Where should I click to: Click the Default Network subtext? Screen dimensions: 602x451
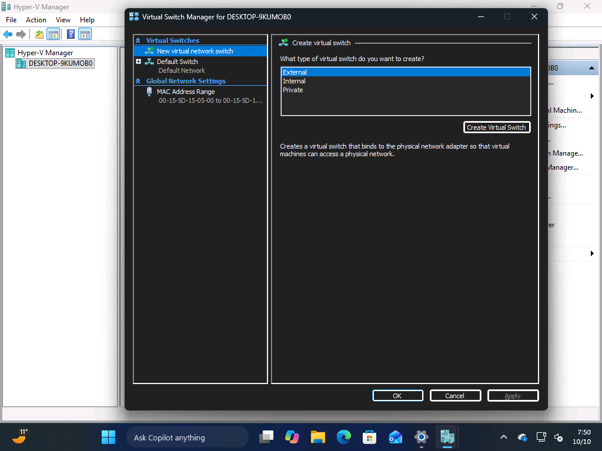182,71
